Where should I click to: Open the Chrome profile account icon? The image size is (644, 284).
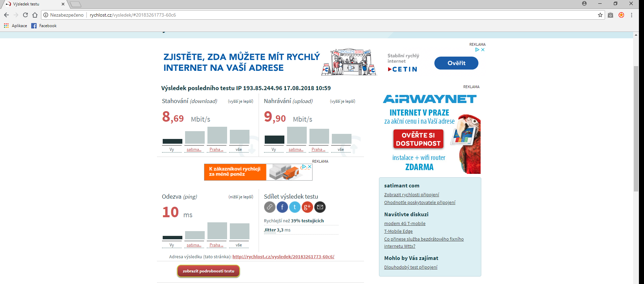pyautogui.click(x=584, y=3)
